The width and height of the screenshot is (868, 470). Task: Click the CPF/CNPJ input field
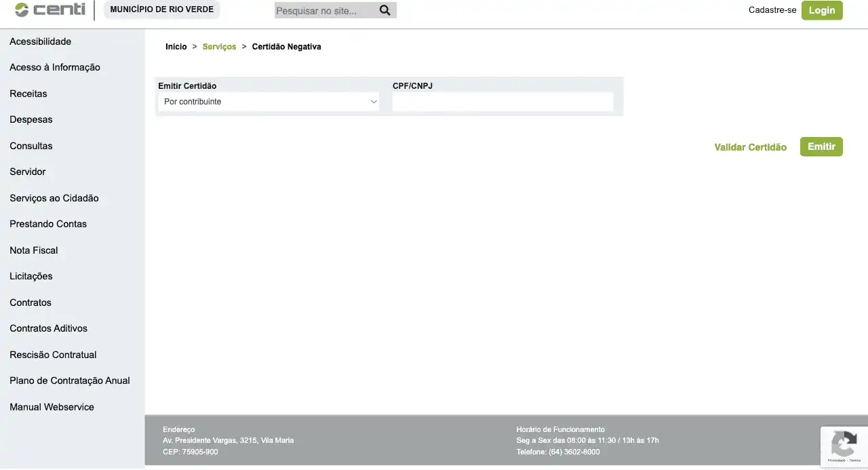(x=502, y=102)
